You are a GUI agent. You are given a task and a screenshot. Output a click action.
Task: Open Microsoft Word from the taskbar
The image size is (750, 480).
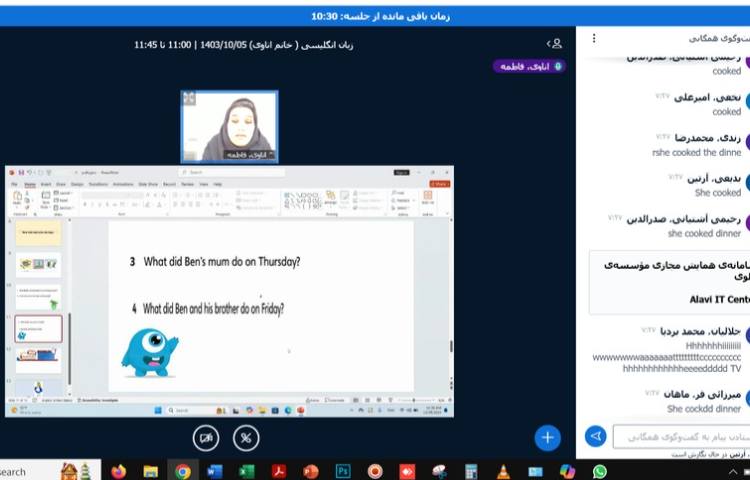click(x=215, y=471)
